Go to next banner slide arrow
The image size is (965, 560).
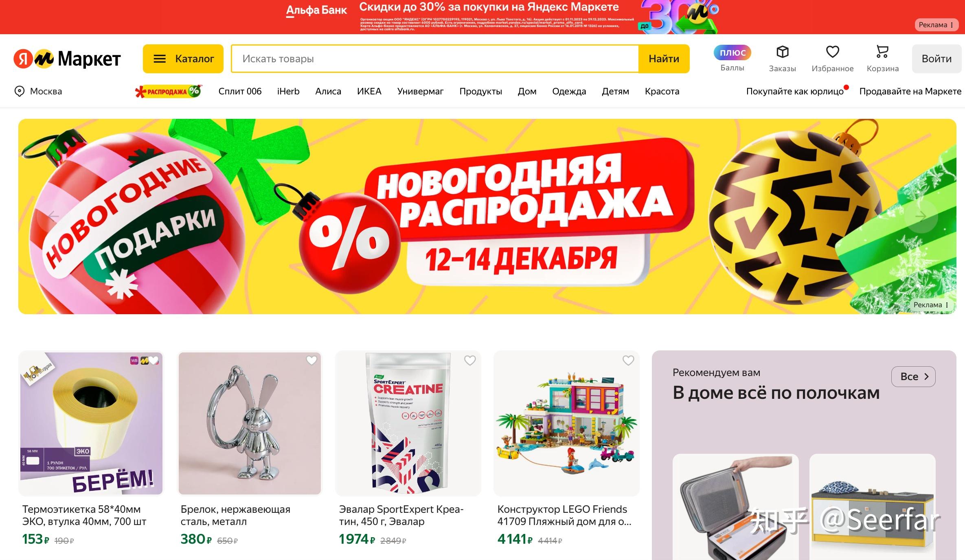[921, 216]
